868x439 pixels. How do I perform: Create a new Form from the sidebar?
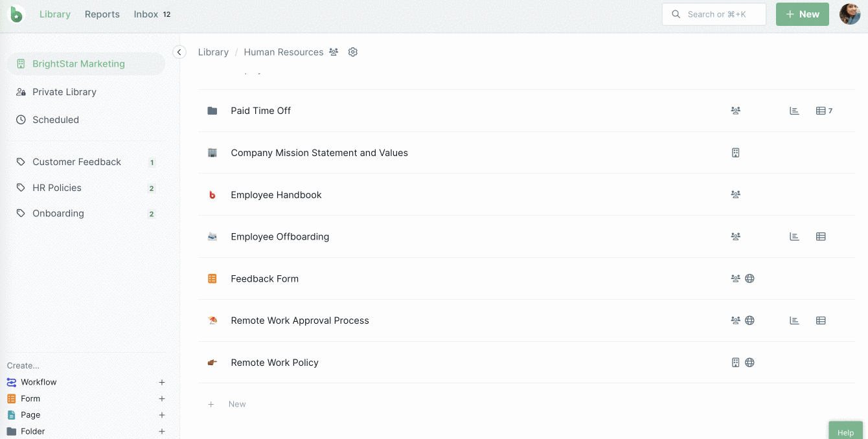tap(30, 399)
